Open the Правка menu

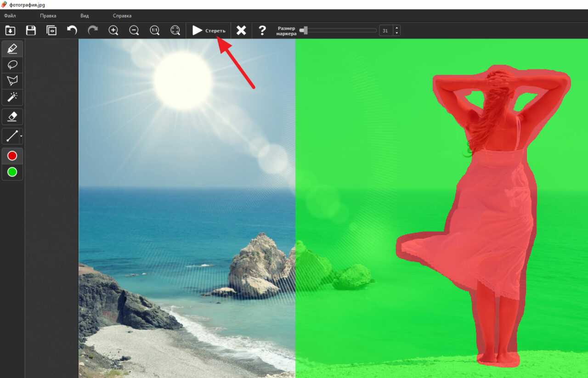(x=48, y=16)
